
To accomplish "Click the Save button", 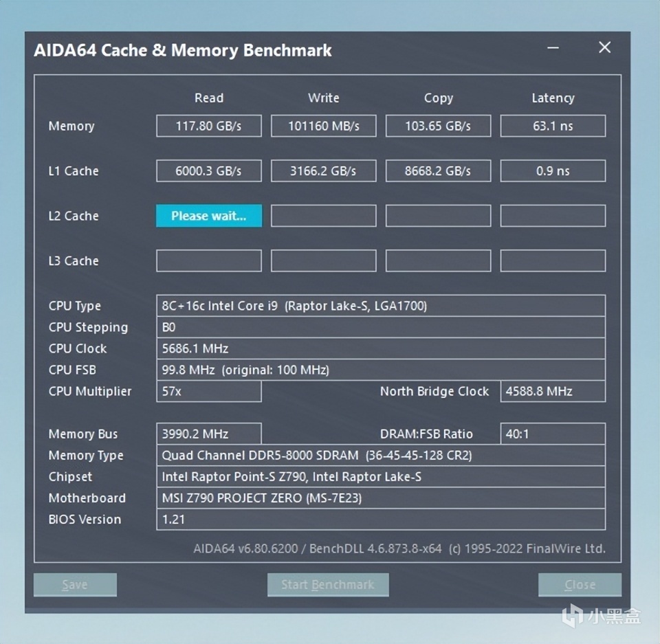I will [75, 584].
